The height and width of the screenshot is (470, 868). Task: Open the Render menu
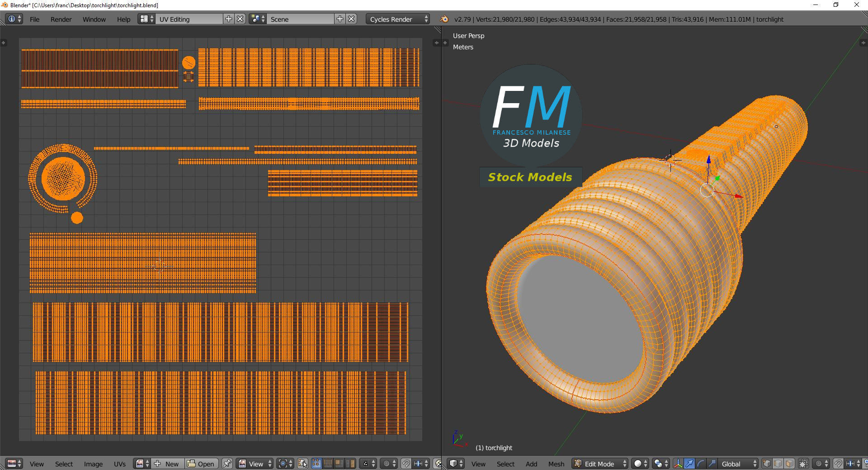[x=61, y=19]
